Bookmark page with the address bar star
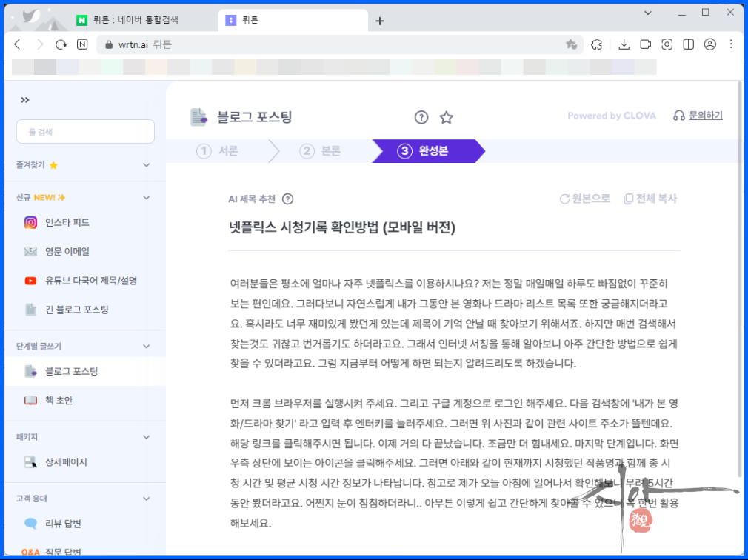Screen dimensions: 748x560 click(571, 44)
